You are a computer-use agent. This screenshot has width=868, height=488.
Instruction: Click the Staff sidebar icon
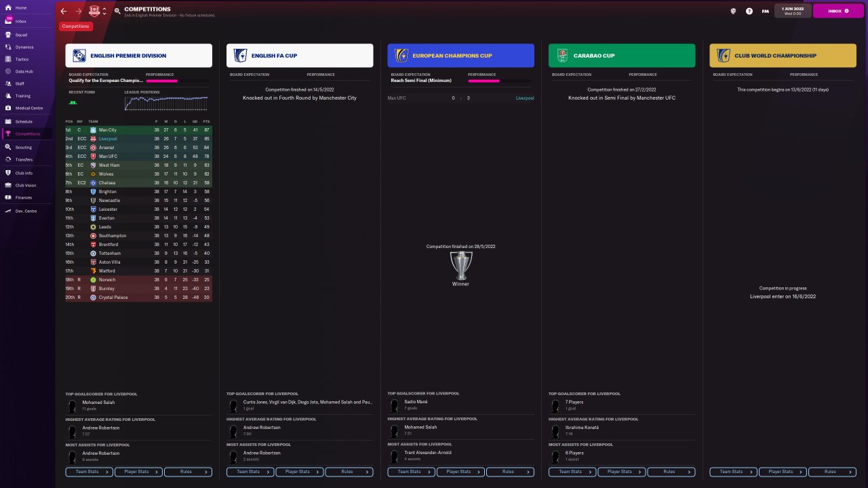coord(8,83)
